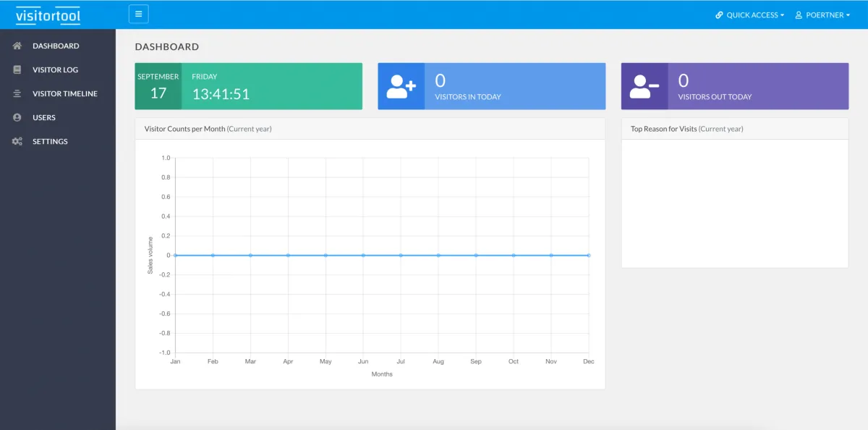The image size is (868, 430).
Task: Open SETTINGS from the left navigation
Action: point(51,140)
